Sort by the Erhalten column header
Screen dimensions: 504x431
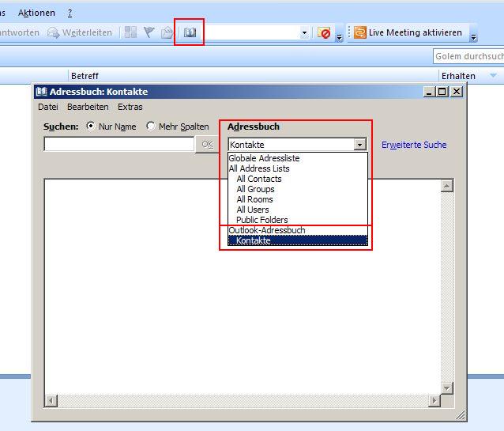click(458, 76)
